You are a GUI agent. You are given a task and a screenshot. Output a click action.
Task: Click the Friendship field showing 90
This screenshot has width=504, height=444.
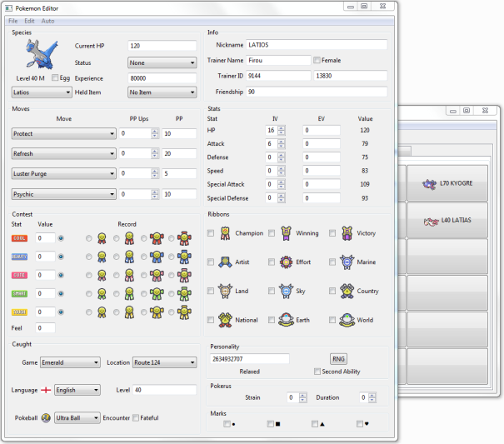point(317,92)
